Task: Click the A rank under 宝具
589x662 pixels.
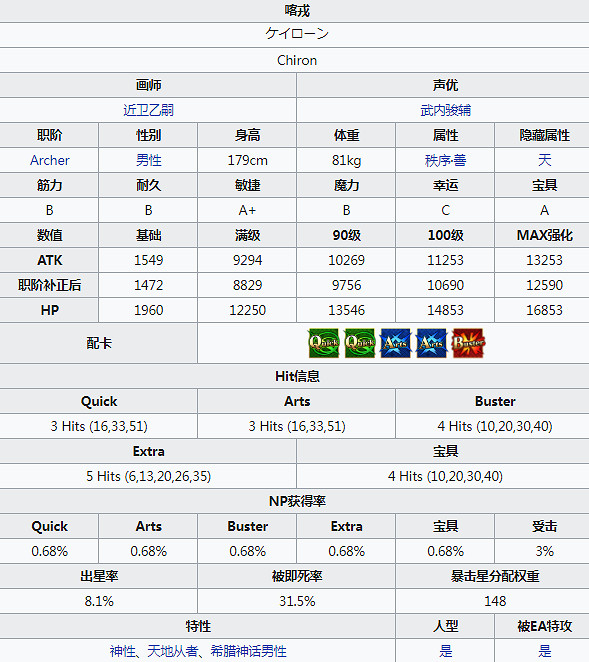Action: coord(544,210)
